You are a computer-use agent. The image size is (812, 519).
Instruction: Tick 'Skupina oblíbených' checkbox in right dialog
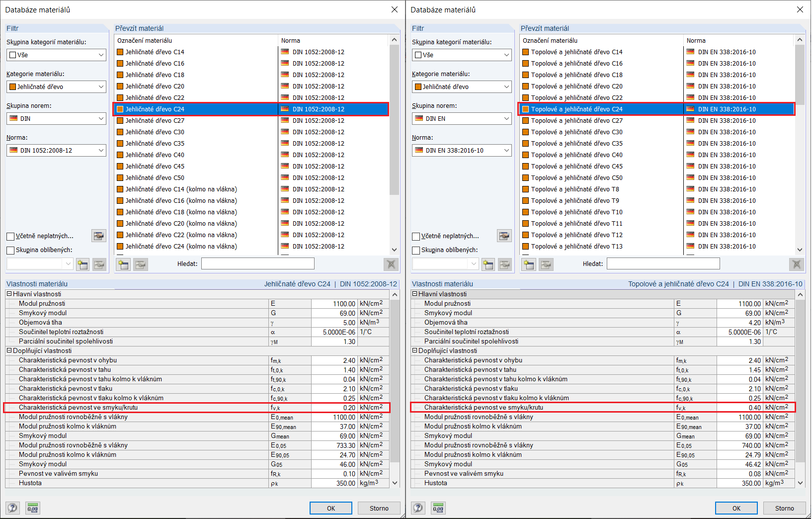pyautogui.click(x=416, y=250)
